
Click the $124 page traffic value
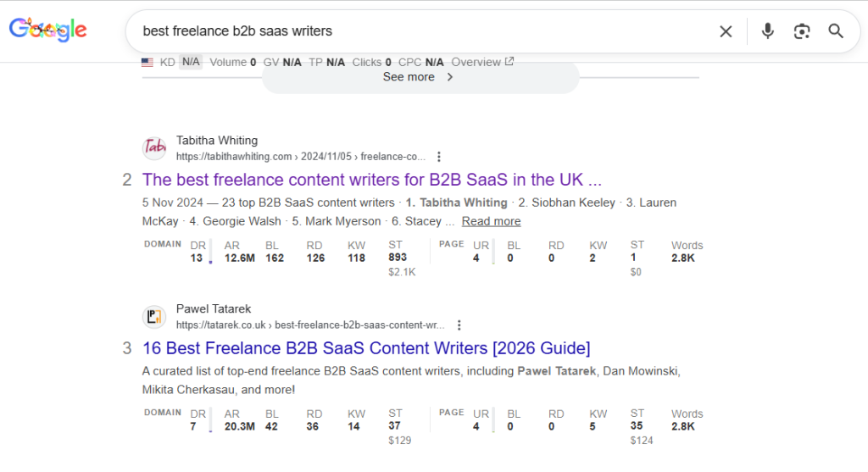point(642,441)
